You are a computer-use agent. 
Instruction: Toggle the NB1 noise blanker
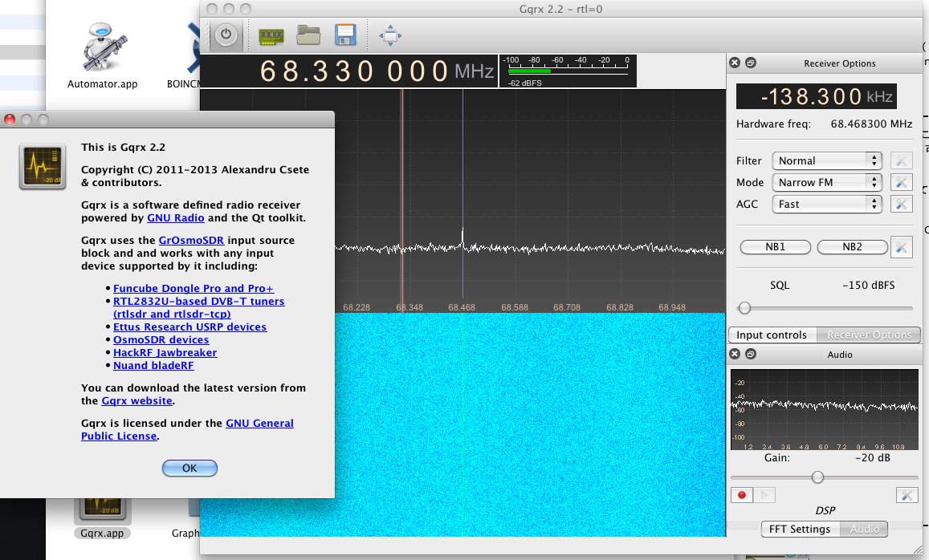pos(775,247)
